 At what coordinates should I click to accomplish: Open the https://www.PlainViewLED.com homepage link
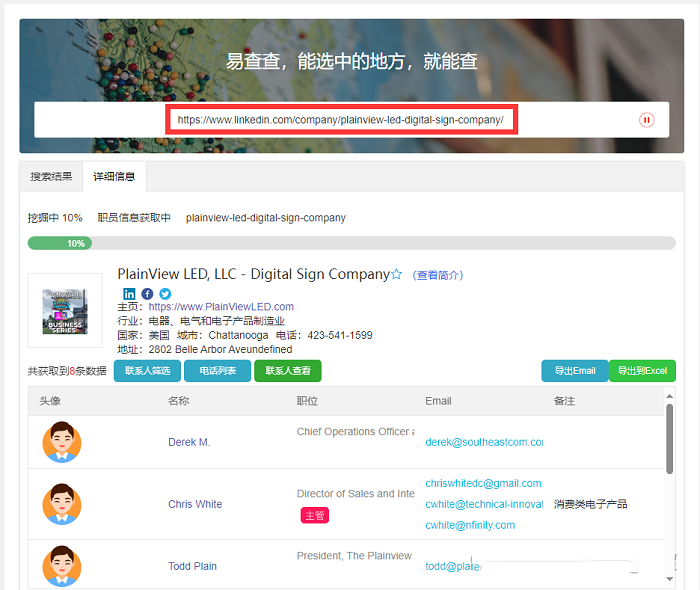(x=221, y=307)
